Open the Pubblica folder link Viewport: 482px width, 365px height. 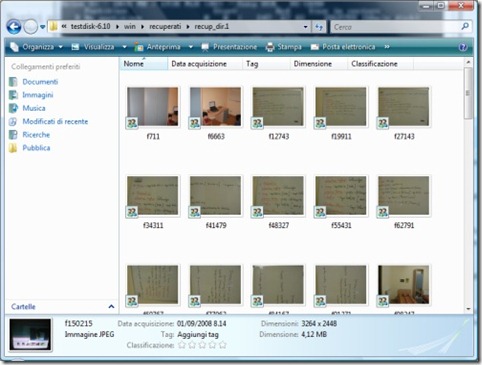[x=36, y=148]
